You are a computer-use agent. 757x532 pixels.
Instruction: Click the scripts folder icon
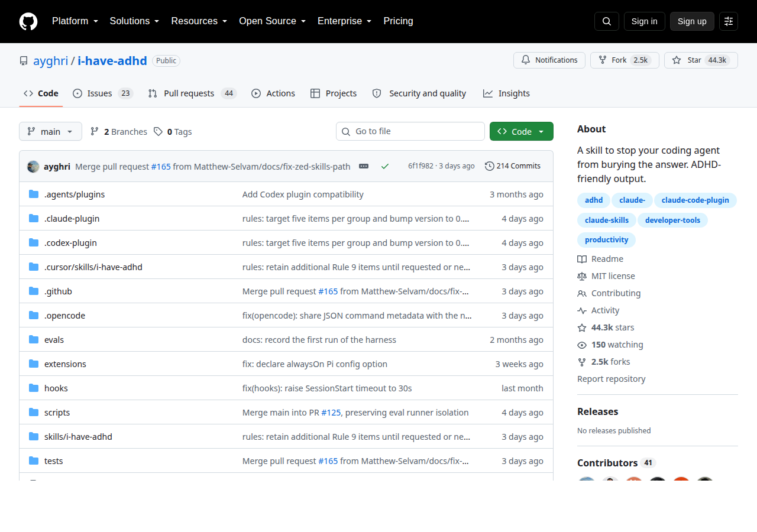(34, 413)
